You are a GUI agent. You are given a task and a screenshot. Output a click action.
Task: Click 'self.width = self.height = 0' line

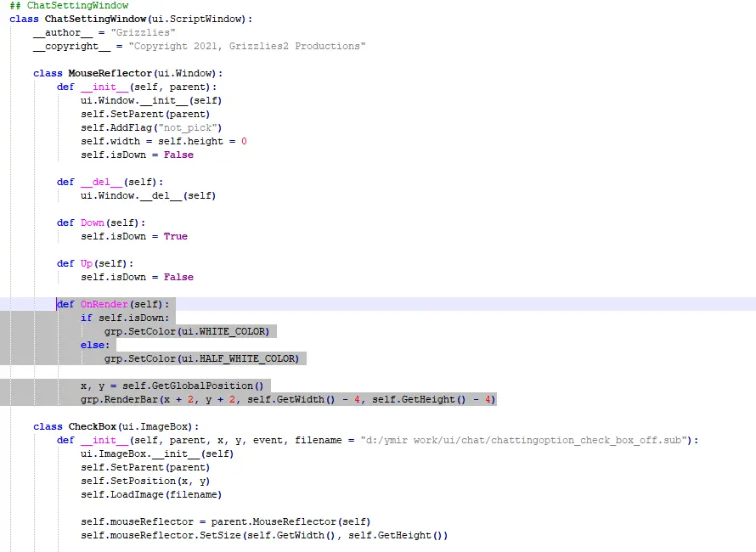coord(164,141)
